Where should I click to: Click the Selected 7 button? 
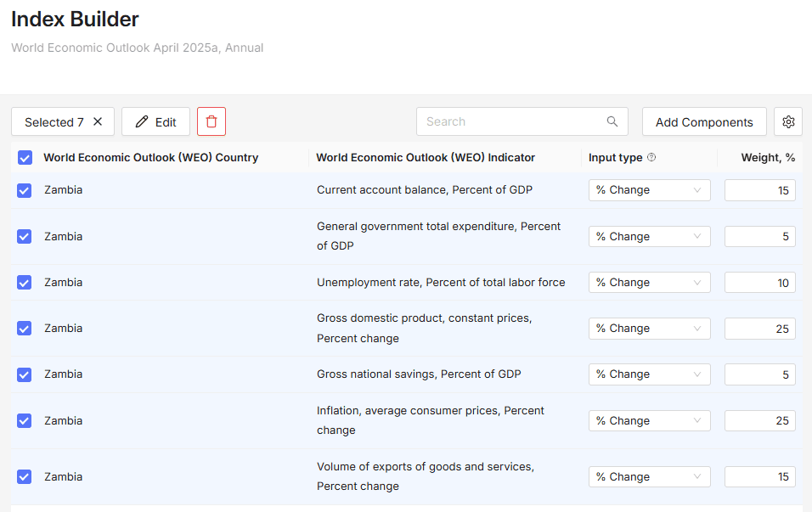pyautogui.click(x=63, y=121)
